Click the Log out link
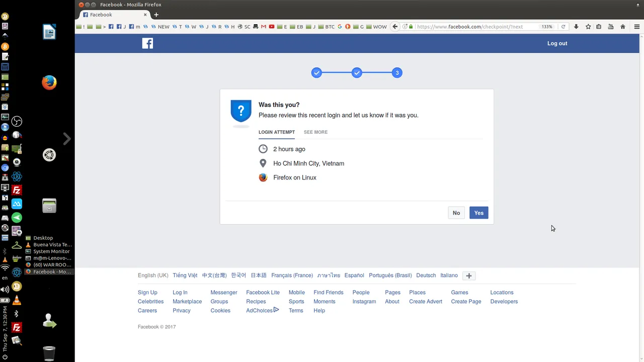This screenshot has width=644, height=362. pos(557,43)
